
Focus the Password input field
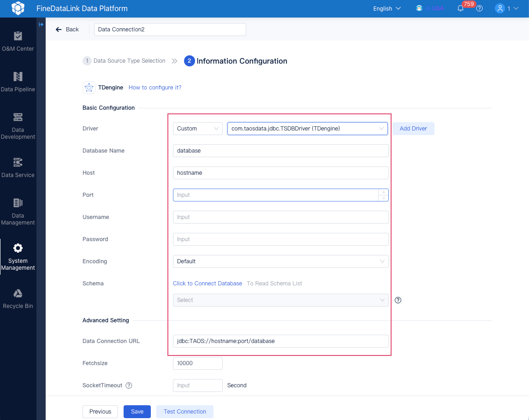(281, 239)
